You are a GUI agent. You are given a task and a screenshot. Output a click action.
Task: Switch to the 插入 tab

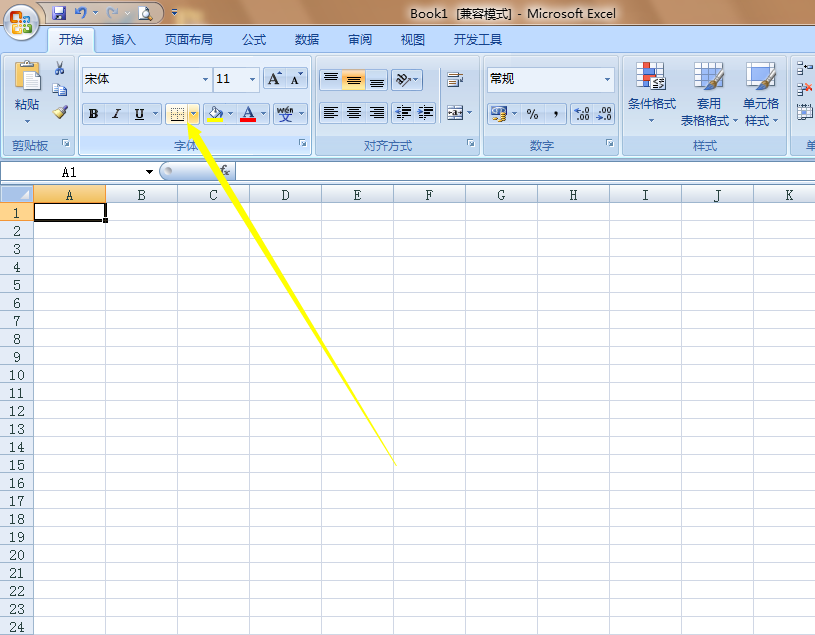coord(123,39)
